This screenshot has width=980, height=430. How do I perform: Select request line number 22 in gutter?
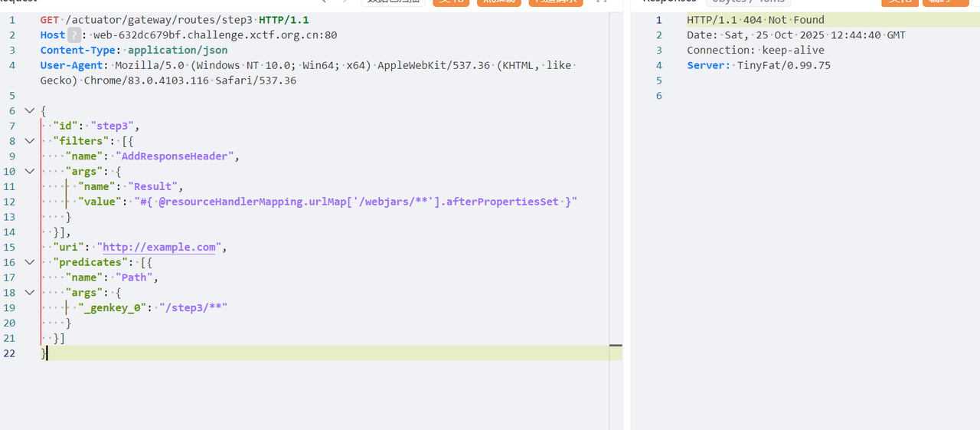pyautogui.click(x=11, y=353)
